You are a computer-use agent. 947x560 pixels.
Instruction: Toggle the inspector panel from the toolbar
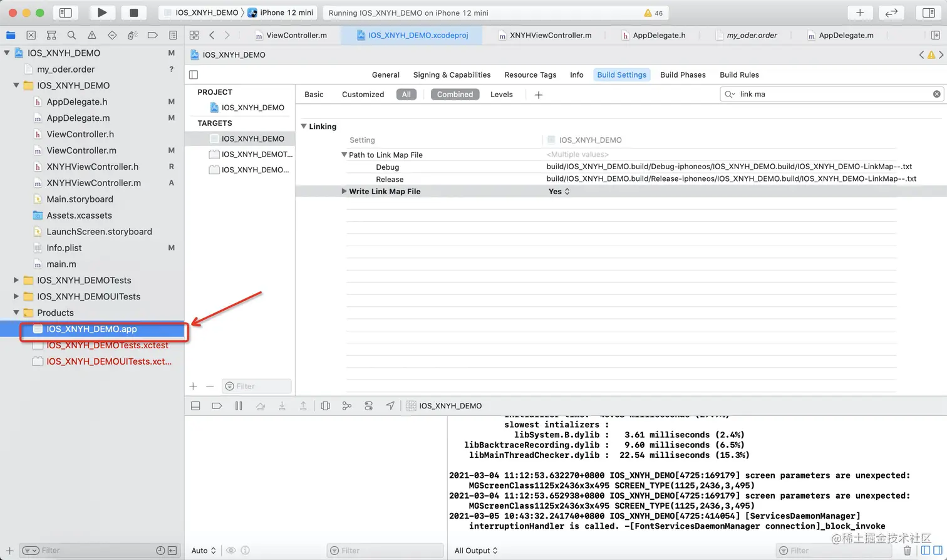click(929, 13)
